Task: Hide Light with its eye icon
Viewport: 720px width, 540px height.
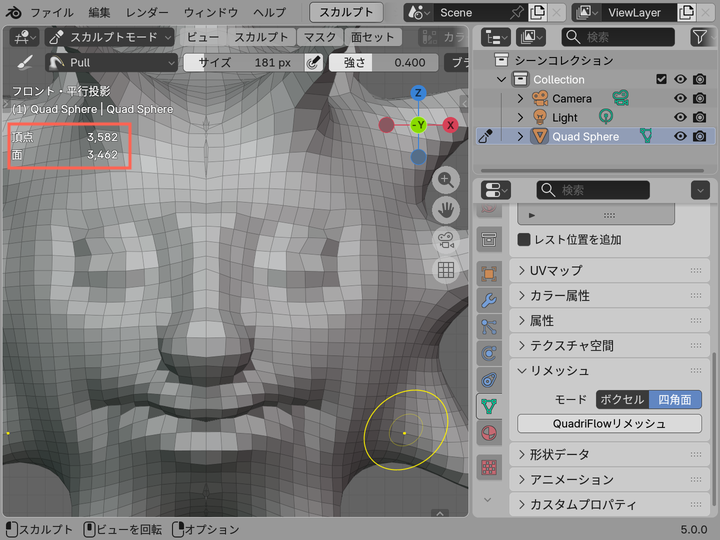Action: tap(680, 118)
